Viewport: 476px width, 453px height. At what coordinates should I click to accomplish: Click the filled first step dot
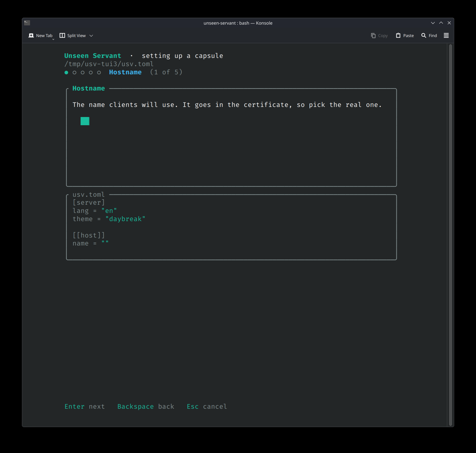[x=66, y=72]
